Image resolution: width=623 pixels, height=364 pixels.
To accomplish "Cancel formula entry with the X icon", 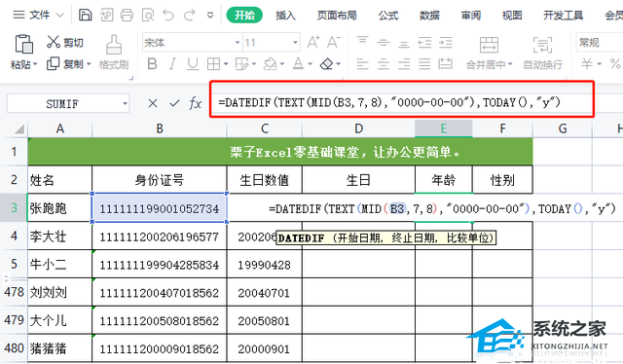I will coord(153,103).
